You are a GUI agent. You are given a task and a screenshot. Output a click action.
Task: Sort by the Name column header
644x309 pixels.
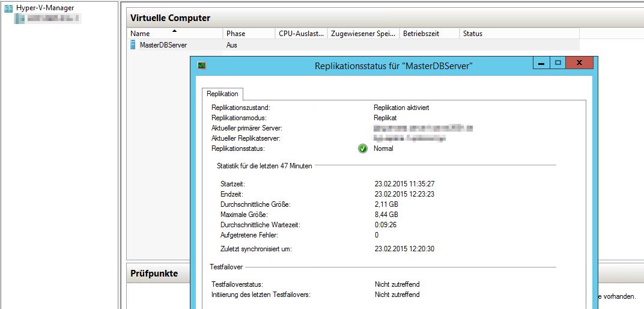coord(140,34)
